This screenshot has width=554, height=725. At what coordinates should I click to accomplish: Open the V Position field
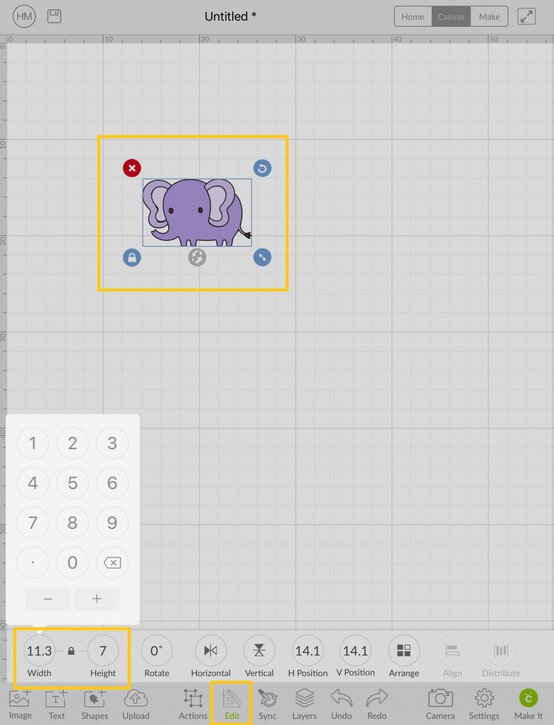tap(355, 651)
